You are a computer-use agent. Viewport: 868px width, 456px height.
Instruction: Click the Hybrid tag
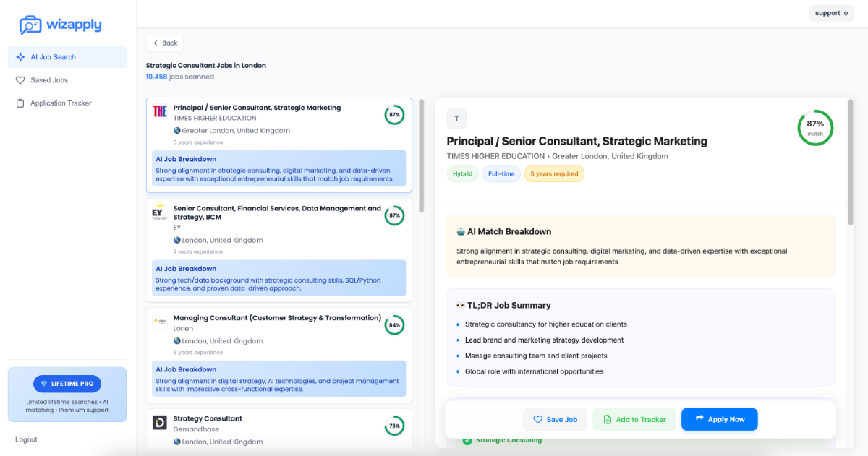click(462, 174)
